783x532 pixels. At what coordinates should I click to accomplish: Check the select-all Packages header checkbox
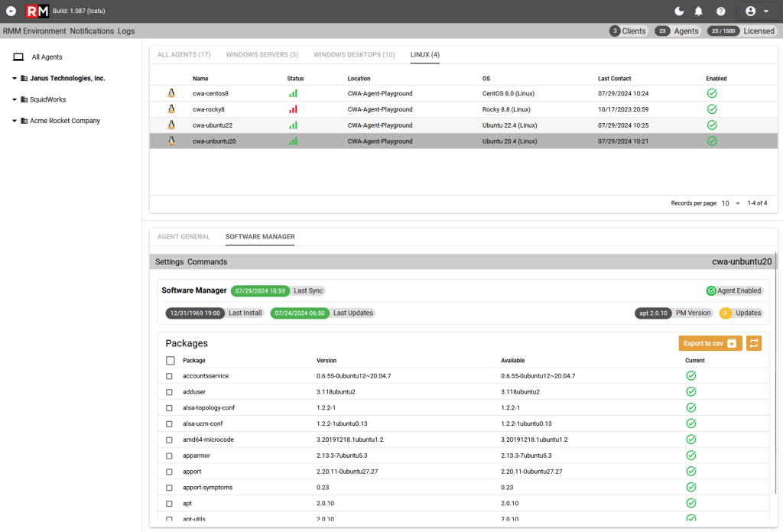[171, 360]
